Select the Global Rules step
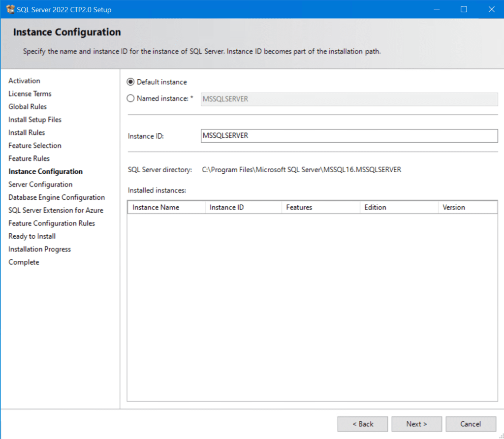This screenshot has width=504, height=439. (28, 106)
